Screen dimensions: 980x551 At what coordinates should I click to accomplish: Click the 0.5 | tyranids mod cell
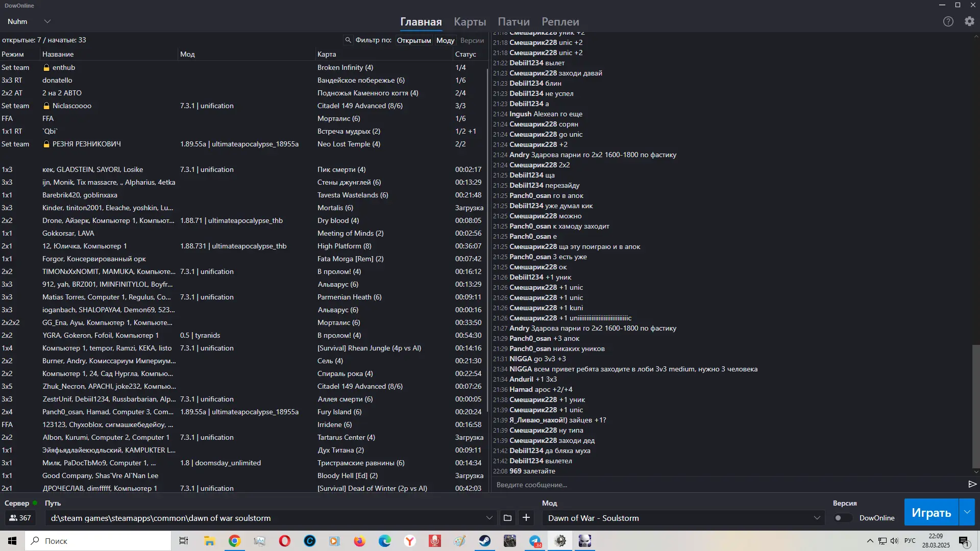pos(200,335)
